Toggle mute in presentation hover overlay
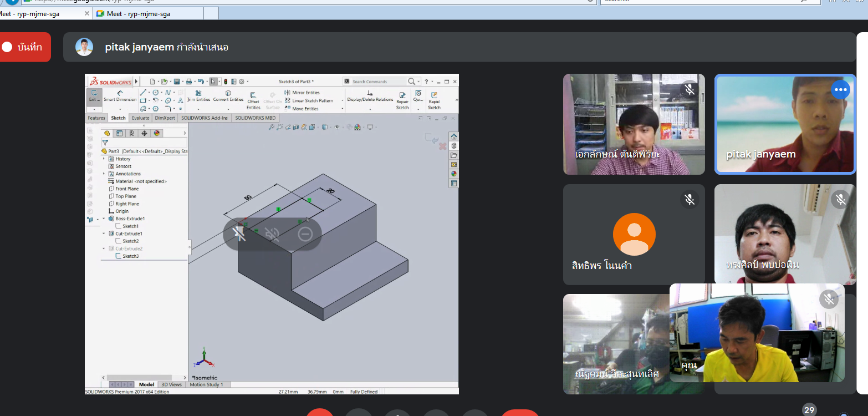868x416 pixels. [x=272, y=234]
